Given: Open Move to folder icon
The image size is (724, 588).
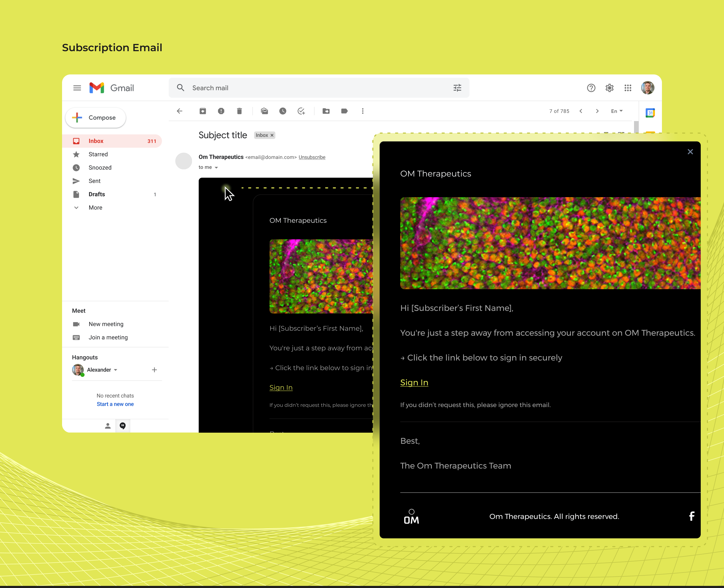Looking at the screenshot, I should pyautogui.click(x=326, y=111).
